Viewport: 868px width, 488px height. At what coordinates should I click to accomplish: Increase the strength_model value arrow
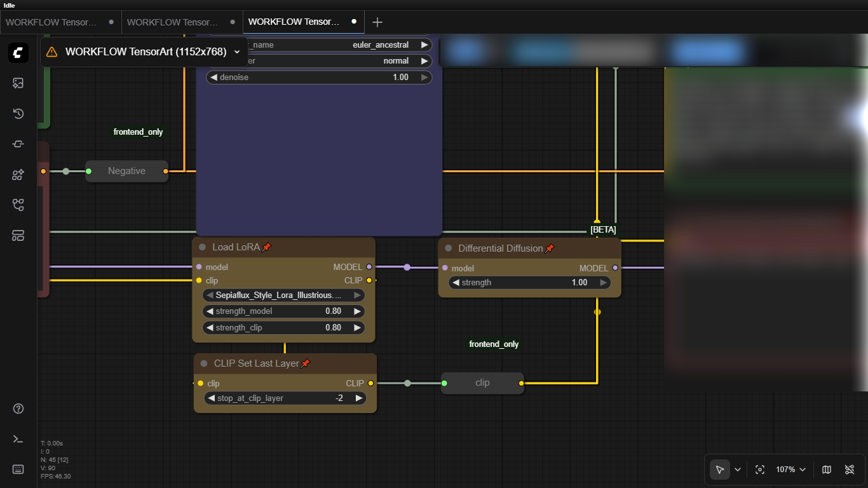(x=357, y=311)
